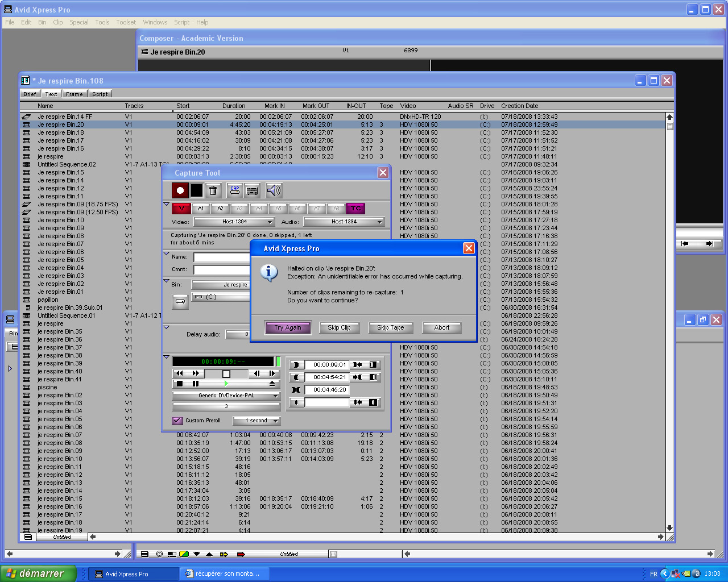Click the Clear OUT mark icon
The width and height of the screenshot is (728, 582).
tap(373, 377)
